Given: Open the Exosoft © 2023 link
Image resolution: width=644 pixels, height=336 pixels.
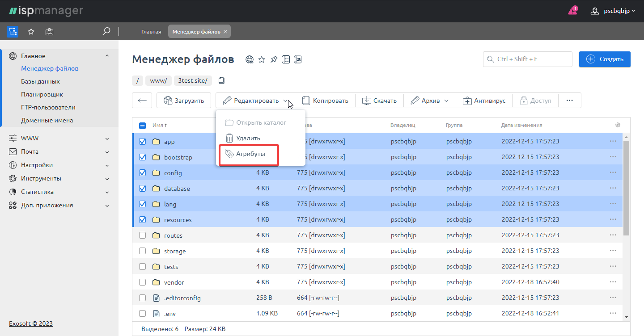Looking at the screenshot, I should coord(31,323).
